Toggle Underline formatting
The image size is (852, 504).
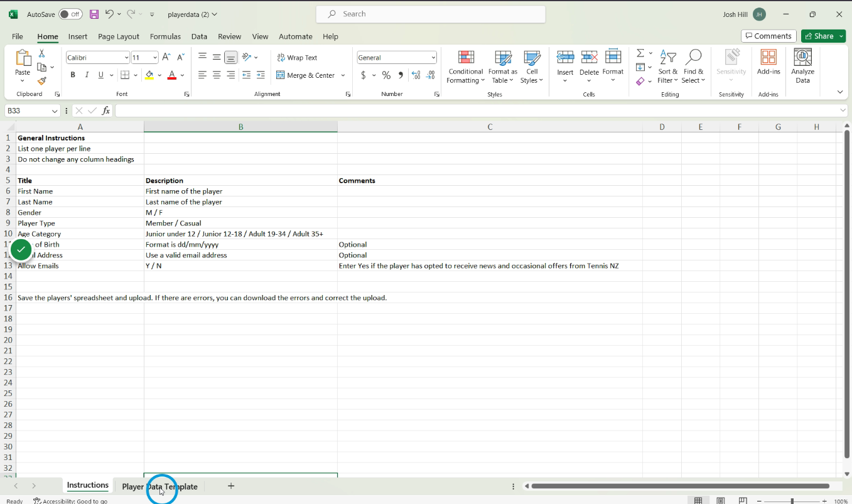(100, 75)
